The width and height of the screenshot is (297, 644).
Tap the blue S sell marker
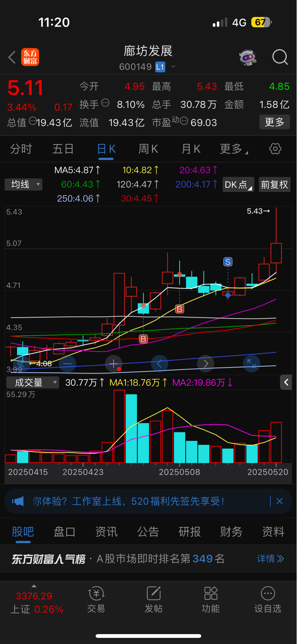pos(228,262)
